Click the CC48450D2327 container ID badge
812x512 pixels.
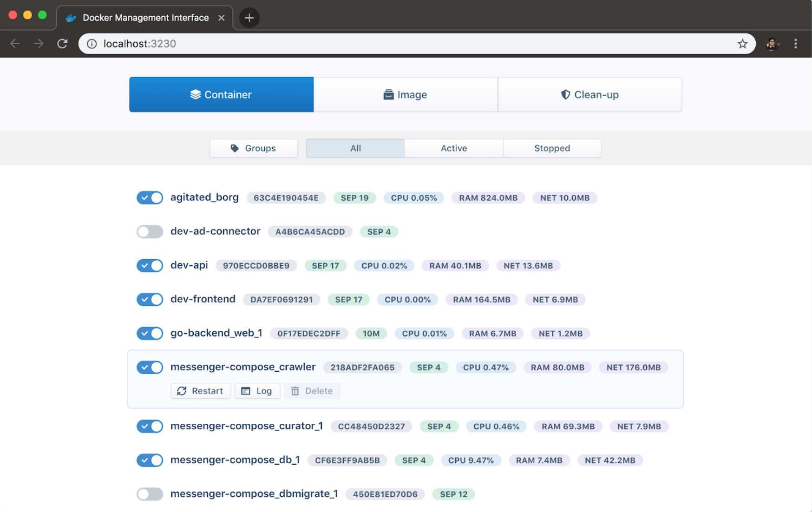pos(372,427)
